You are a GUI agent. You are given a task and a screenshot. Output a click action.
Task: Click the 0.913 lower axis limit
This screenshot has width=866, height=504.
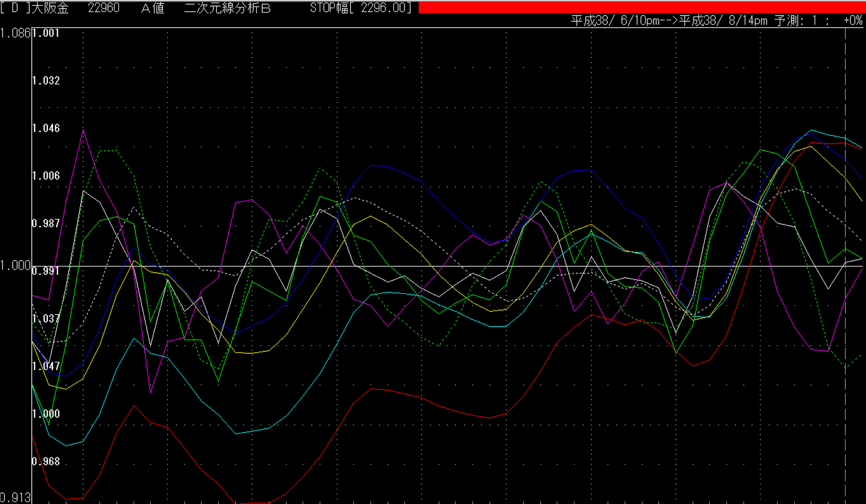click(x=16, y=498)
